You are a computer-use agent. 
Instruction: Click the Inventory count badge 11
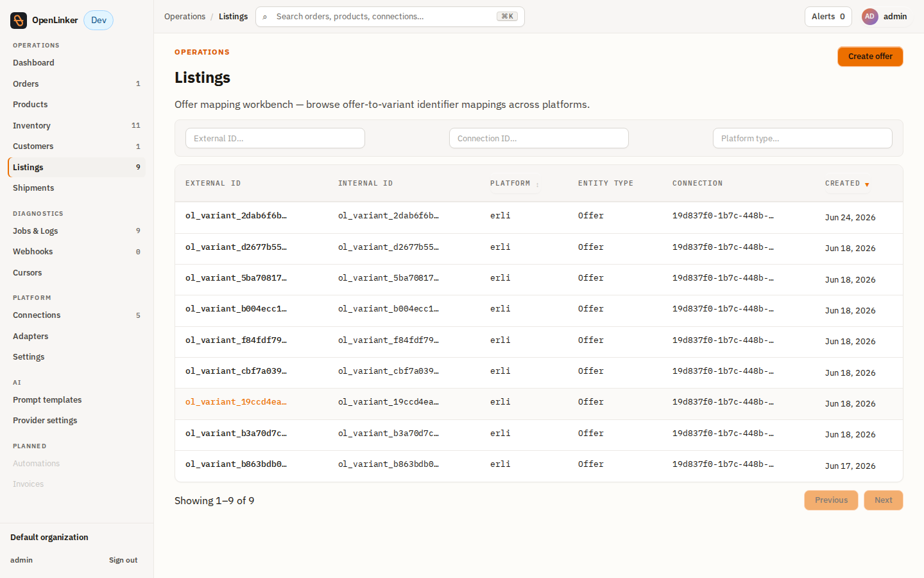coord(136,126)
